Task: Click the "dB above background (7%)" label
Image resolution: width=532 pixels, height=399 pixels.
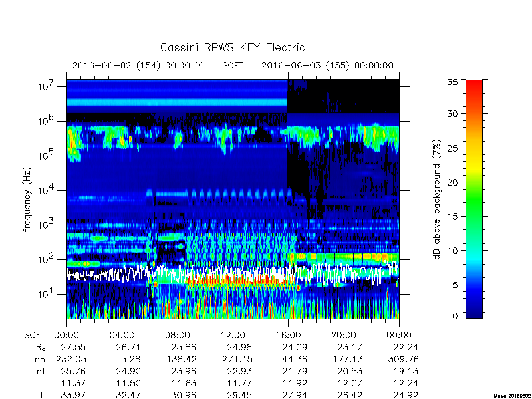Action: point(437,199)
